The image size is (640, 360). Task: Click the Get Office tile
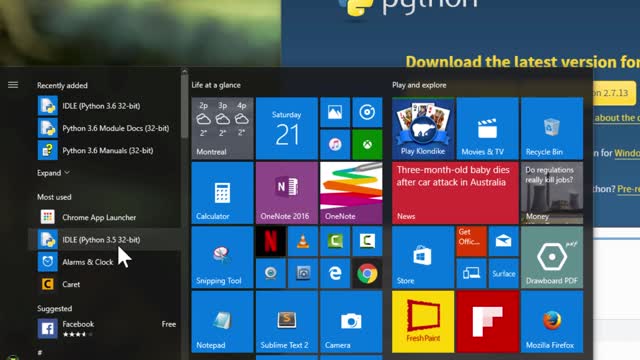pyautogui.click(x=471, y=241)
